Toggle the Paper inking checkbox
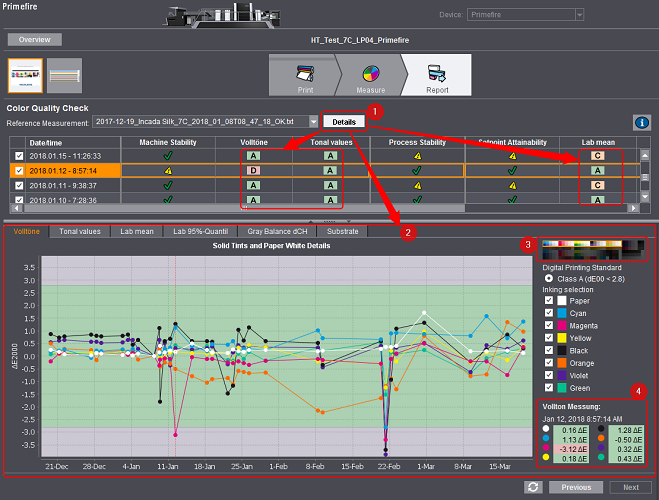Image resolution: width=659 pixels, height=500 pixels. click(548, 300)
